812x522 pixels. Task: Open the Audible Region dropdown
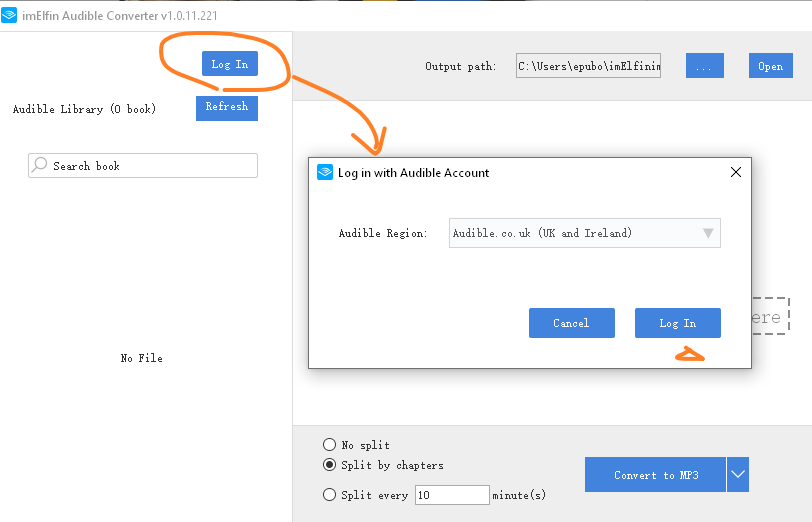click(x=585, y=233)
